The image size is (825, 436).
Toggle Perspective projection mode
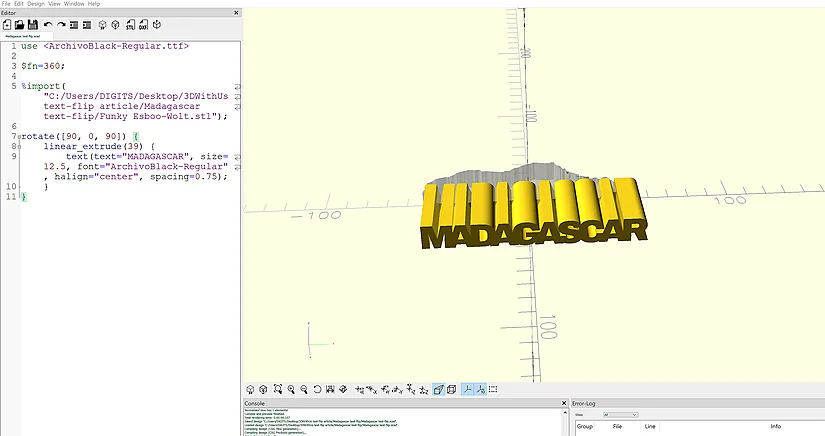click(438, 389)
